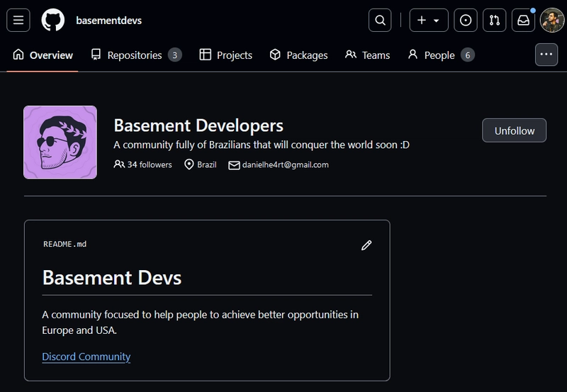Click the People count badge 6

468,55
